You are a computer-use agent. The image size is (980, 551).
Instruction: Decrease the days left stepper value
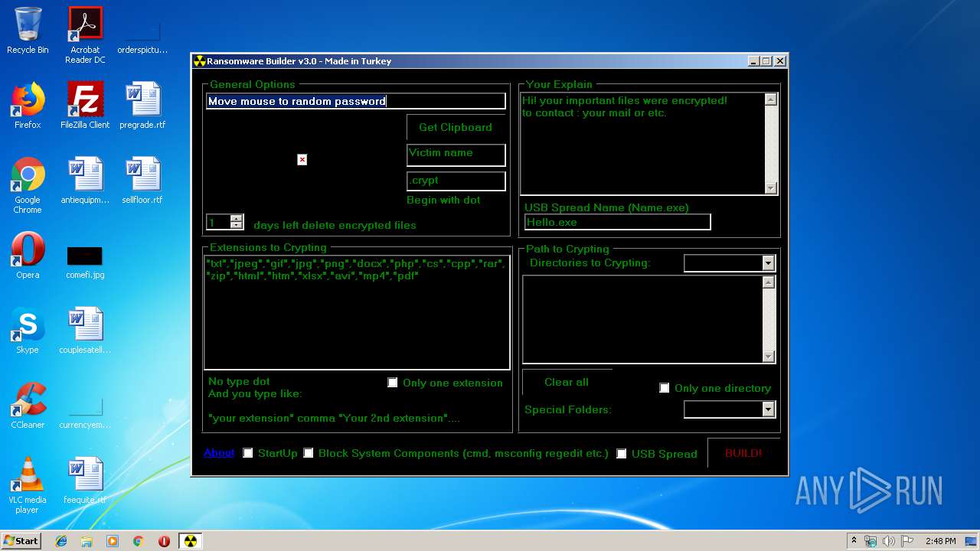pyautogui.click(x=237, y=226)
